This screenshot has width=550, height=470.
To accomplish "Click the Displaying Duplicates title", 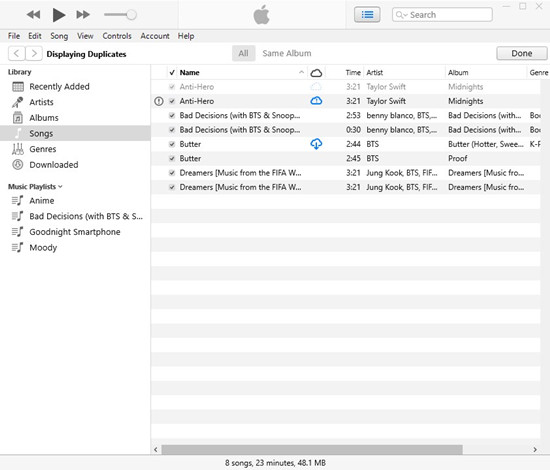I will 86,54.
